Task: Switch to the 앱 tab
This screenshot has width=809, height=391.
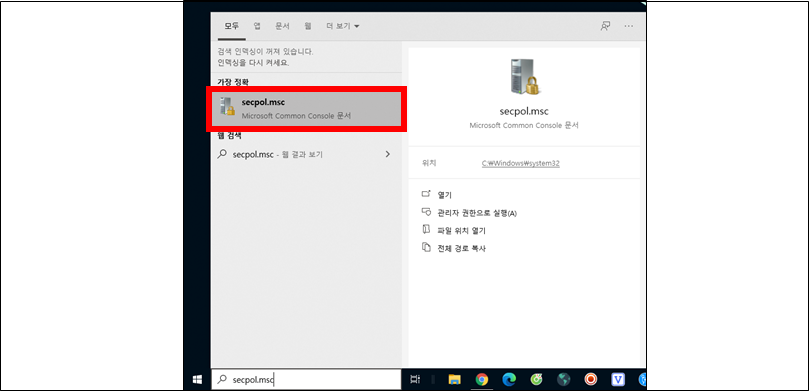Action: [x=257, y=26]
